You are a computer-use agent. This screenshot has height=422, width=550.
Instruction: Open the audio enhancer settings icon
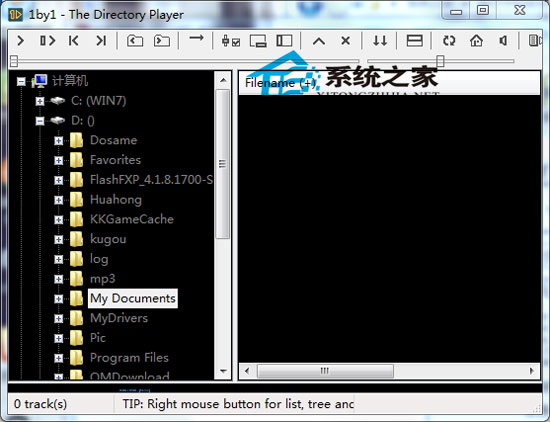pyautogui.click(x=231, y=41)
